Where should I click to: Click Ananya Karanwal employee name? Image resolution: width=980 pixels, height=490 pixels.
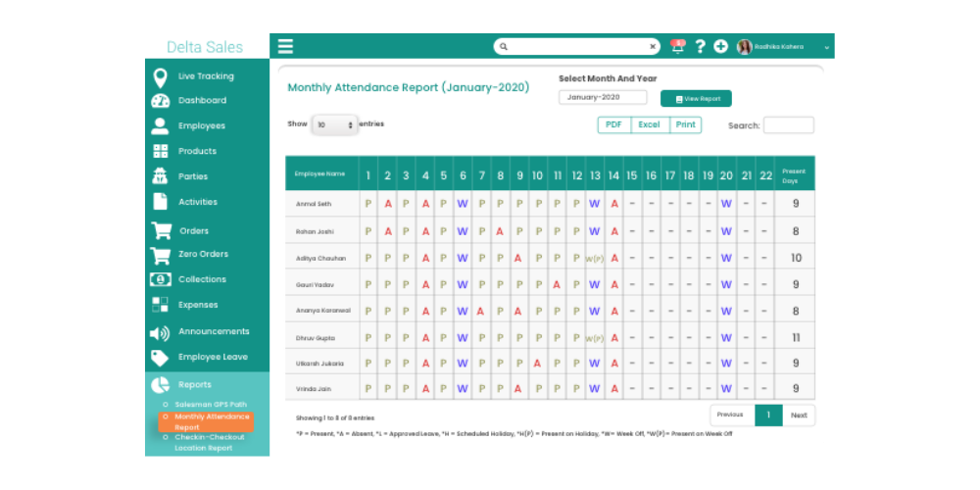323,311
